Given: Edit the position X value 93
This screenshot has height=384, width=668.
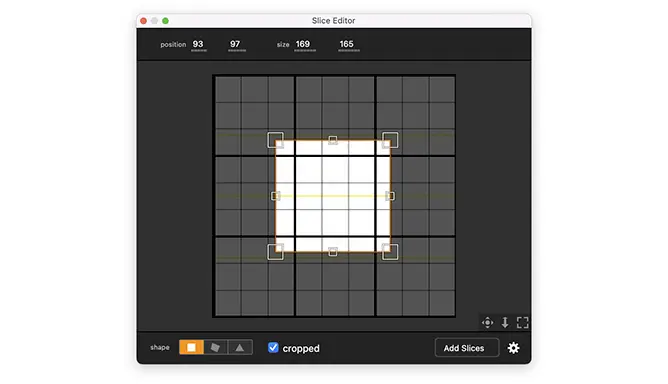Looking at the screenshot, I should click(x=198, y=44).
